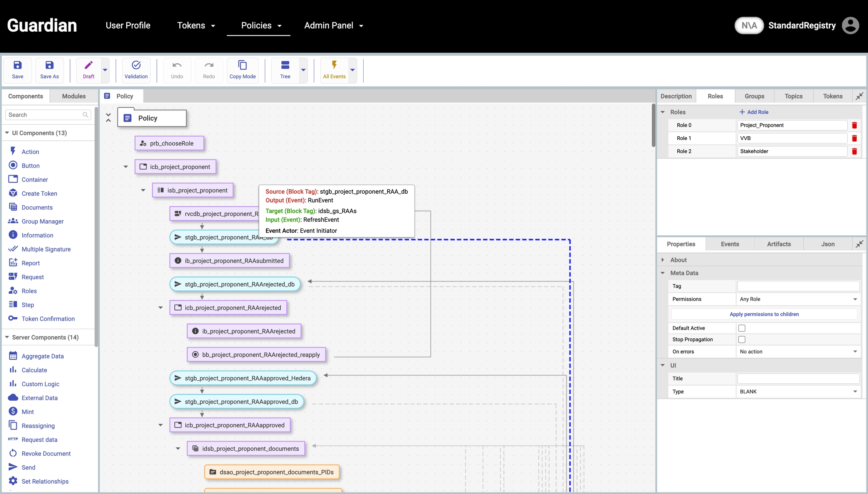Image resolution: width=868 pixels, height=494 pixels.
Task: Select the Multiple Signature component
Action: pos(46,249)
